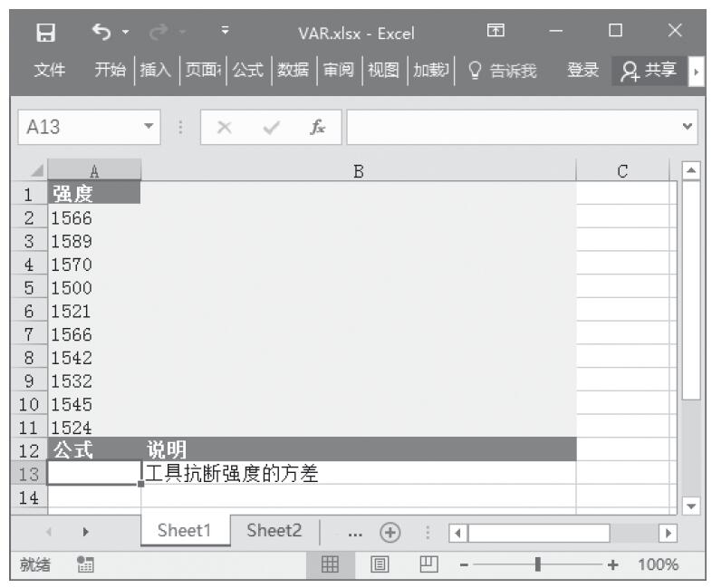
Task: Switch to Page Layout view
Action: click(x=379, y=564)
